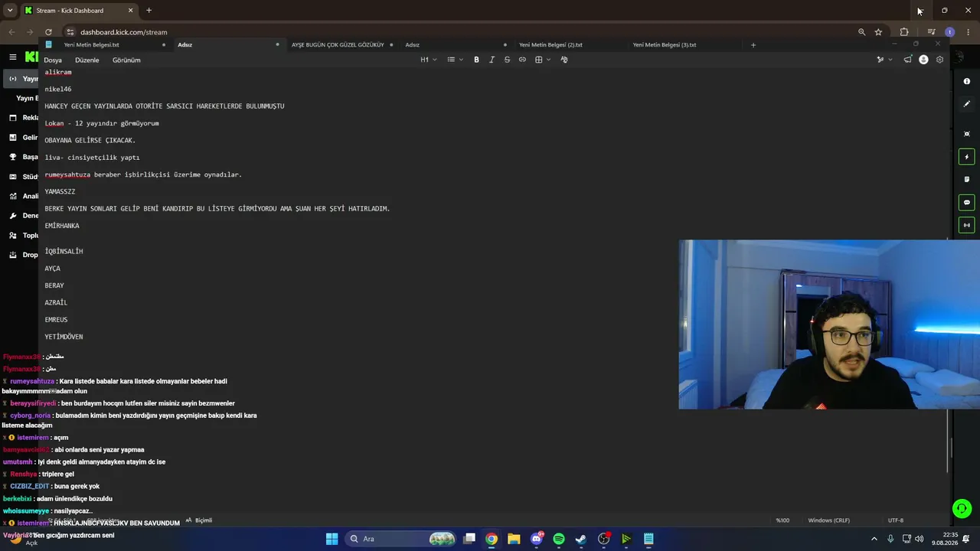980x551 pixels.
Task: Open the Dosya menu
Action: (53, 60)
